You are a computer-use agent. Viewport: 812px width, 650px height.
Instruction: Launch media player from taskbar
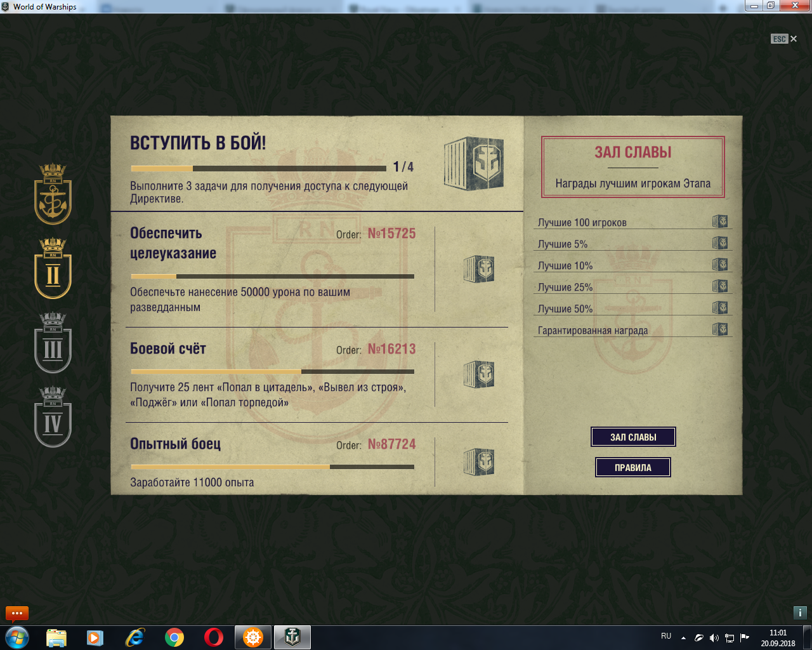[x=95, y=637]
